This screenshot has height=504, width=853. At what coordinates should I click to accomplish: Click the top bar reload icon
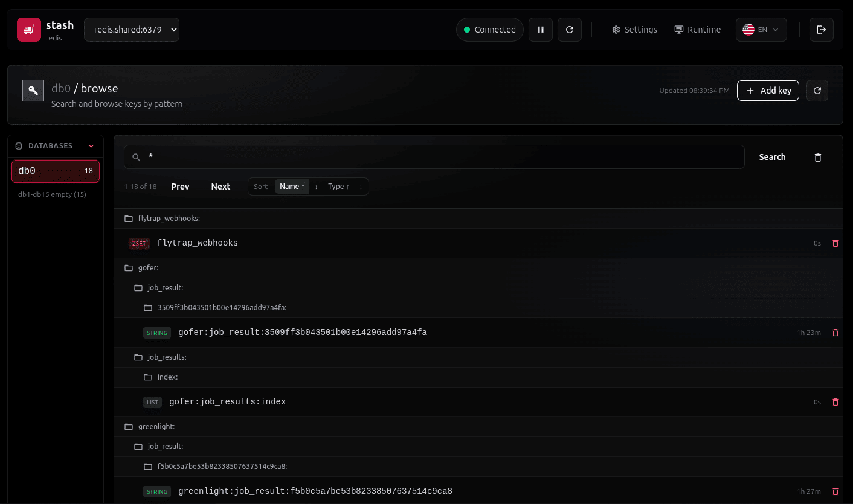(570, 30)
